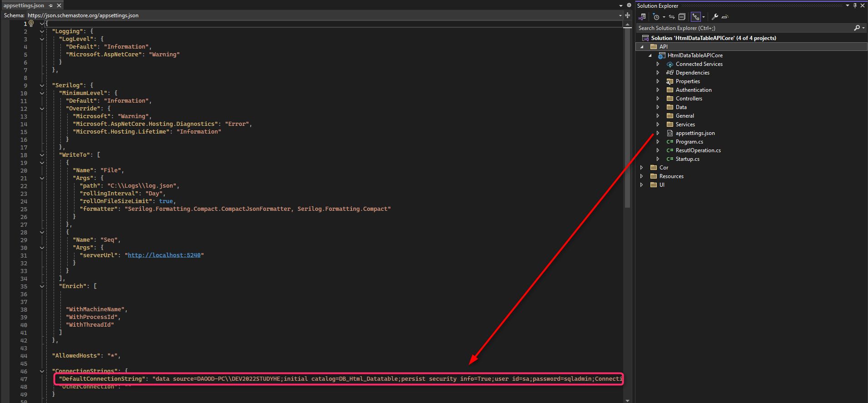868x403 pixels.
Task: Click the Services folder icon
Action: click(670, 124)
